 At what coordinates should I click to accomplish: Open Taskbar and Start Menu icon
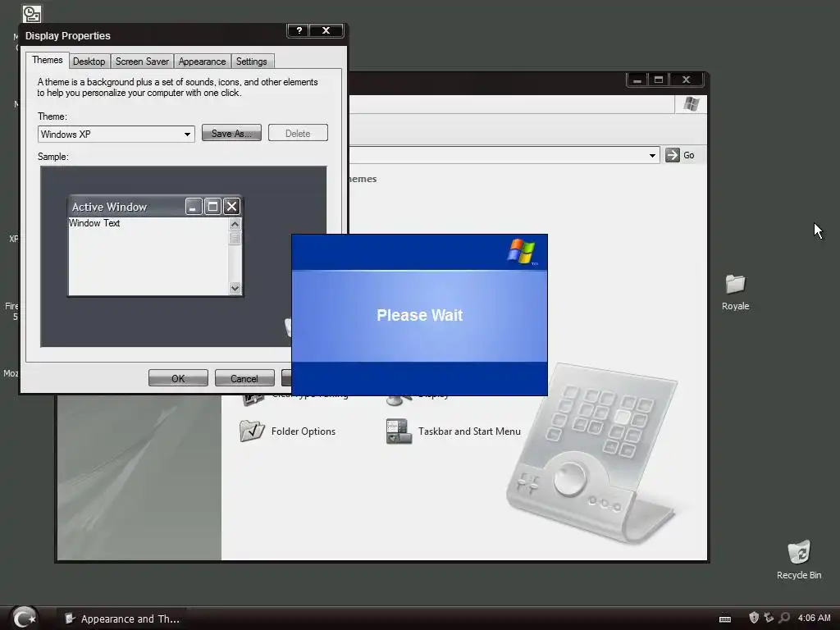coord(399,431)
